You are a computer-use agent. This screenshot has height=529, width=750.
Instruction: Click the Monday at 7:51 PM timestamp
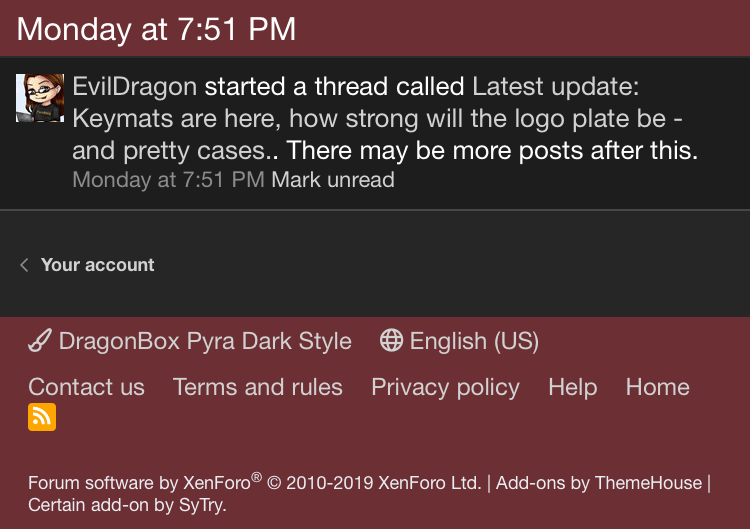[x=168, y=180]
